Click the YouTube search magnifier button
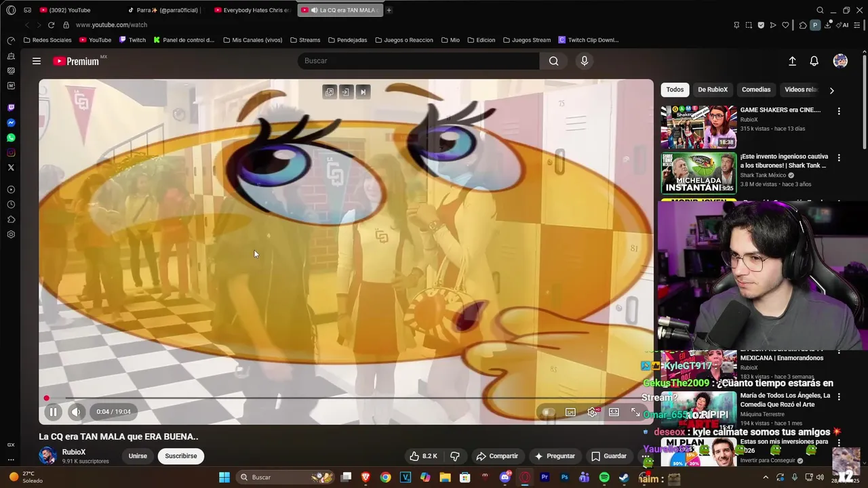The height and width of the screenshot is (488, 868). [554, 61]
